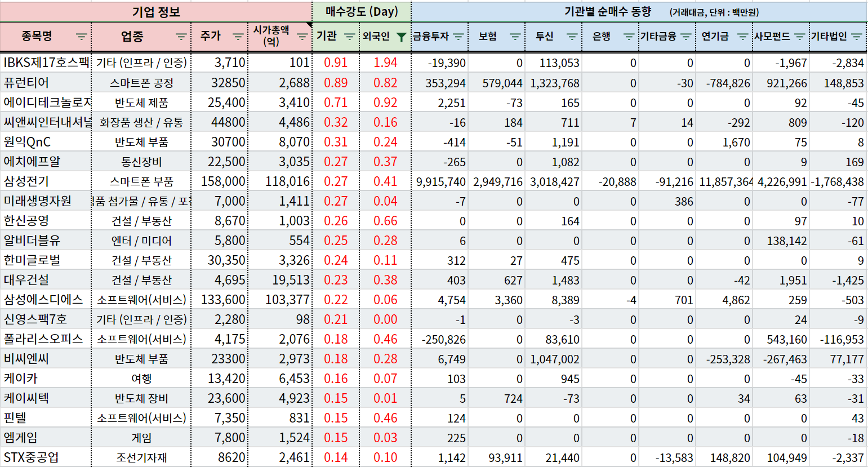Select the 삼성에스디에스 stock name cell
Viewport: 868px width, 467px height.
(46, 300)
